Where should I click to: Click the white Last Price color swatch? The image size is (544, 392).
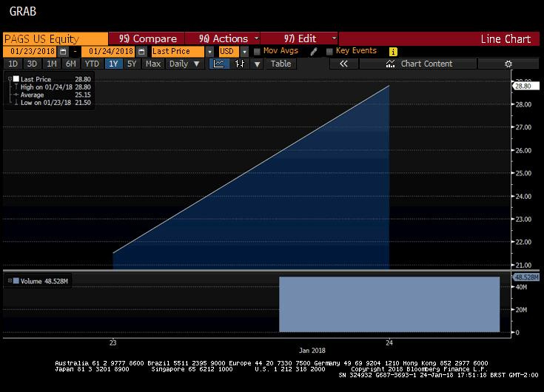click(16, 79)
